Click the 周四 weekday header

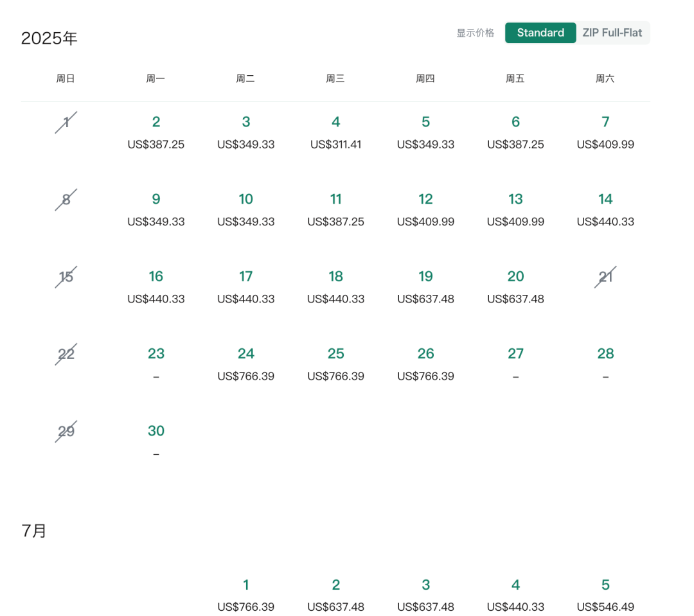click(x=425, y=79)
